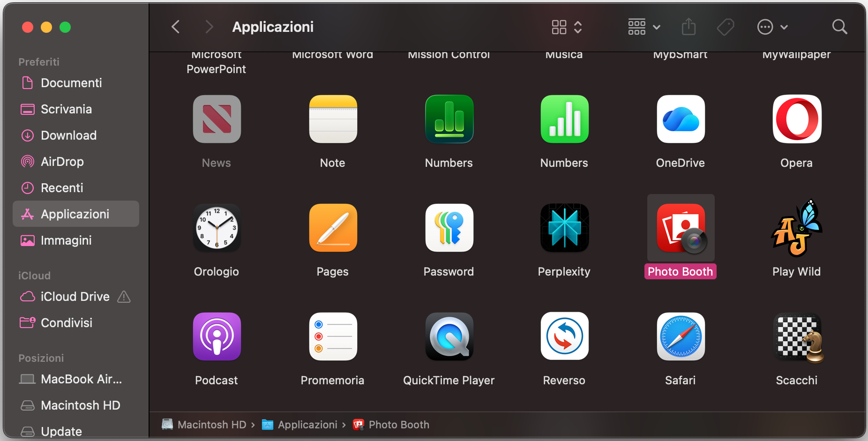Click the Preferiti sidebar section header

(x=39, y=62)
